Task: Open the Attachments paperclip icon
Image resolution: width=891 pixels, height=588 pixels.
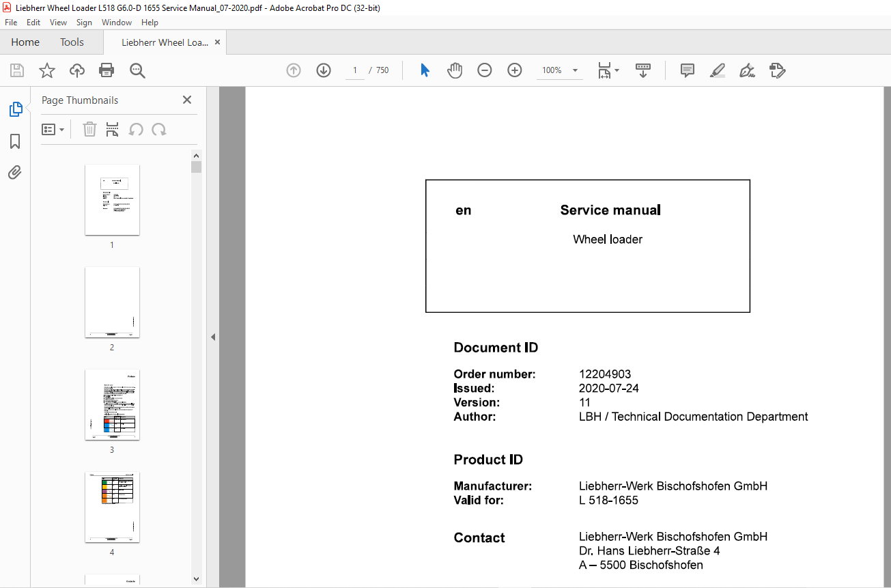Action: 15,172
